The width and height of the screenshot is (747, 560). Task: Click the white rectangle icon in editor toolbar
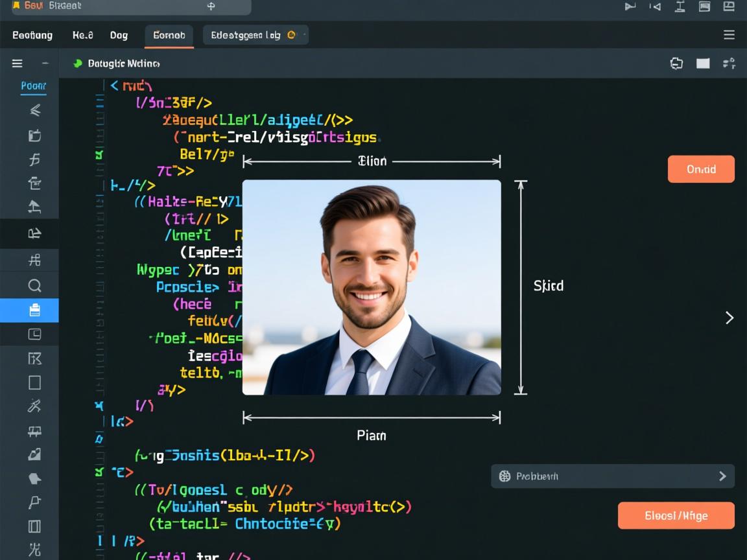[703, 64]
